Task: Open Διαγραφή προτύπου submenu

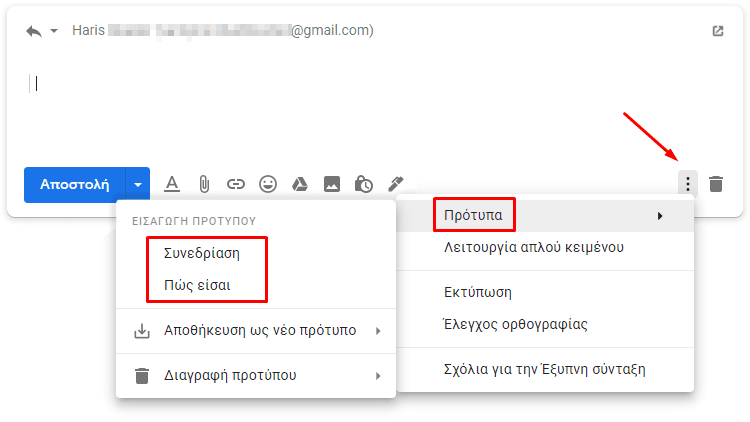Action: tap(256, 376)
